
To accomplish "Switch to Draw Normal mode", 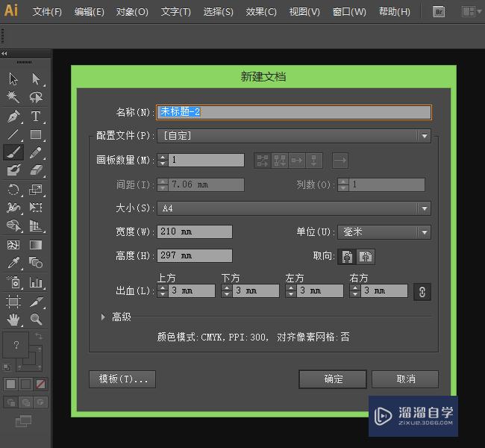I will (11, 402).
